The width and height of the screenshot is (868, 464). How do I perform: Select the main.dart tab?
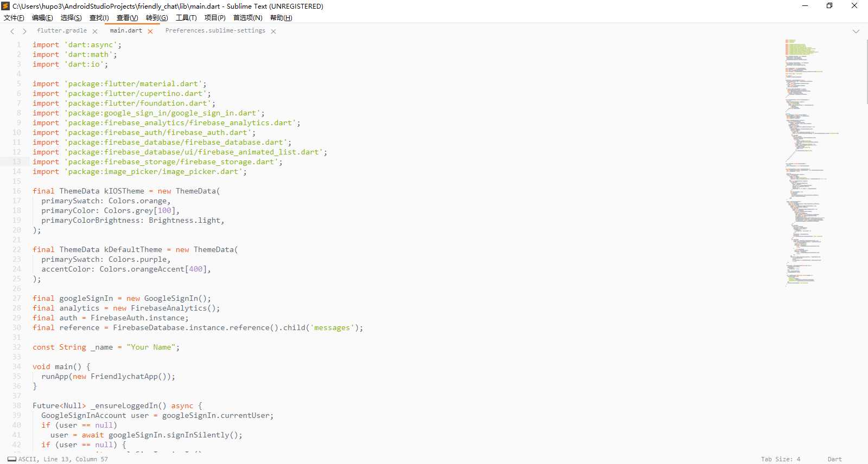pos(126,31)
